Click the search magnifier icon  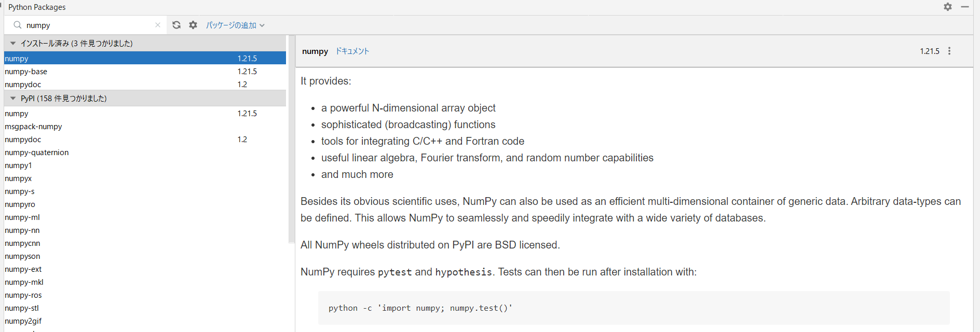click(x=18, y=25)
